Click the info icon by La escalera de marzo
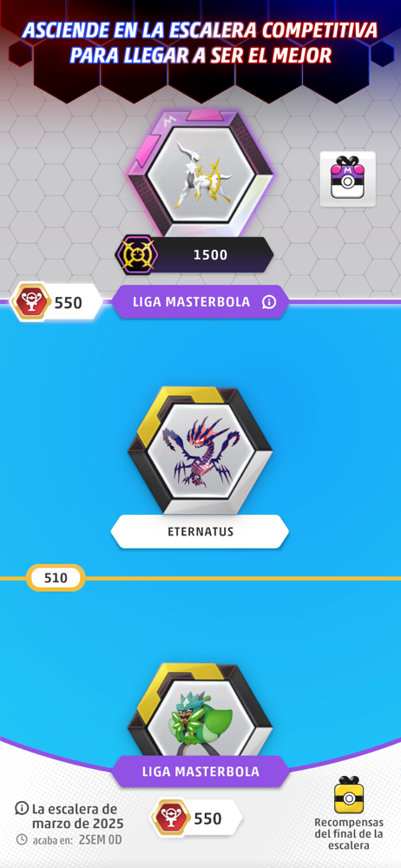Screen dimensions: 401x868 click(x=22, y=808)
